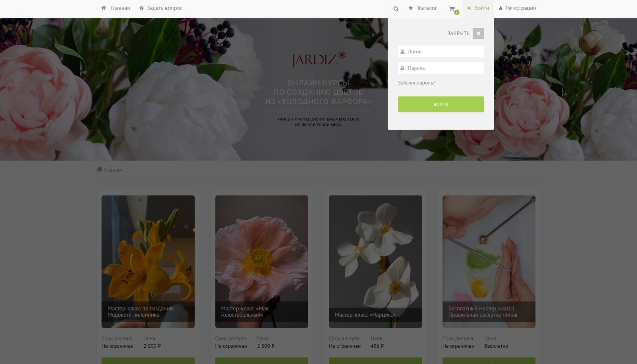The height and width of the screenshot is (364, 637).
Task: Close login panel with X button
Action: coord(478,33)
